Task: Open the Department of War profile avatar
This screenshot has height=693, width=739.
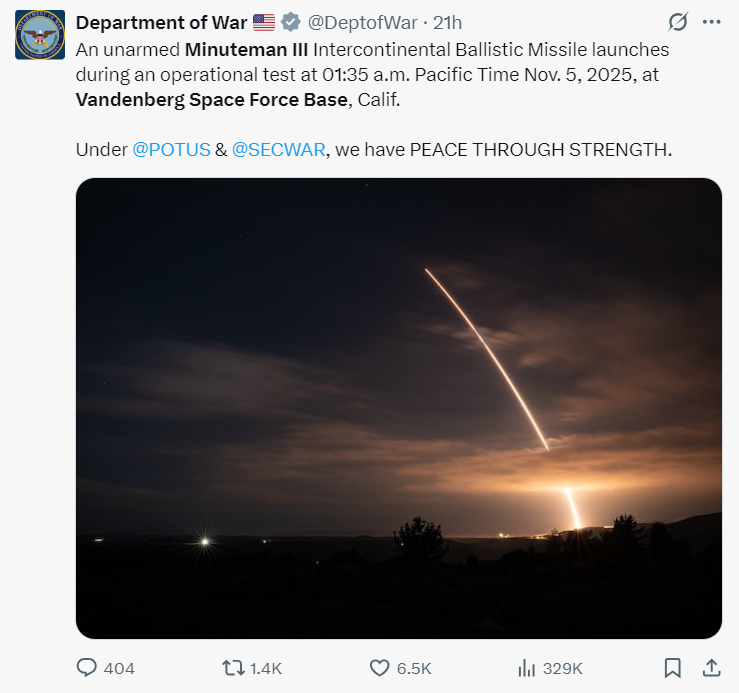Action: point(40,35)
